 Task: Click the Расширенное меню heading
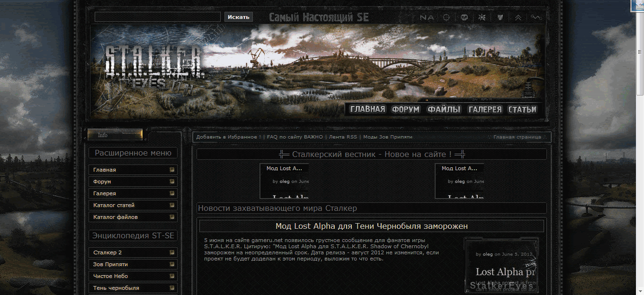pyautogui.click(x=133, y=153)
